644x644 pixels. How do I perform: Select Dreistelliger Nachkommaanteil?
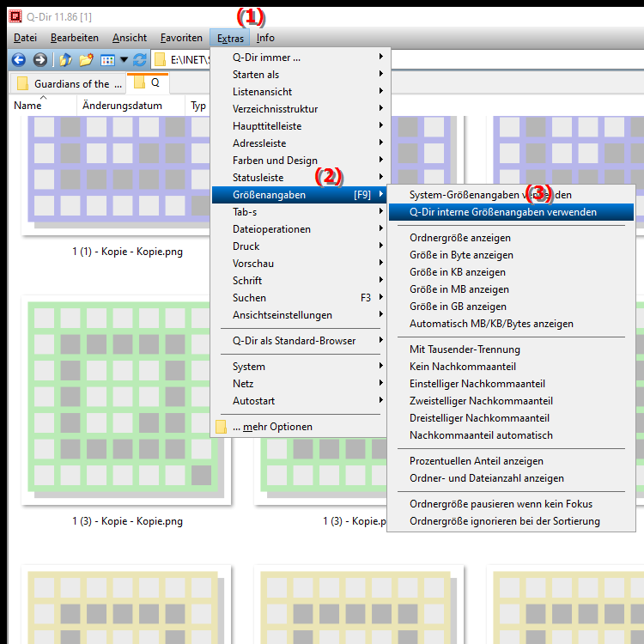(x=511, y=418)
